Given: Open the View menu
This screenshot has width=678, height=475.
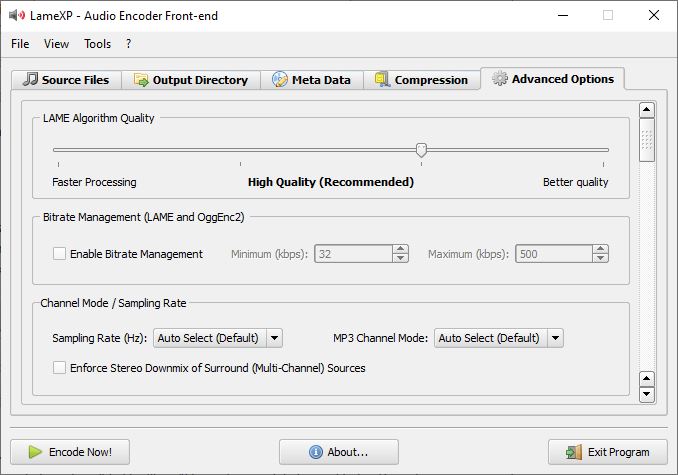Looking at the screenshot, I should pos(56,44).
